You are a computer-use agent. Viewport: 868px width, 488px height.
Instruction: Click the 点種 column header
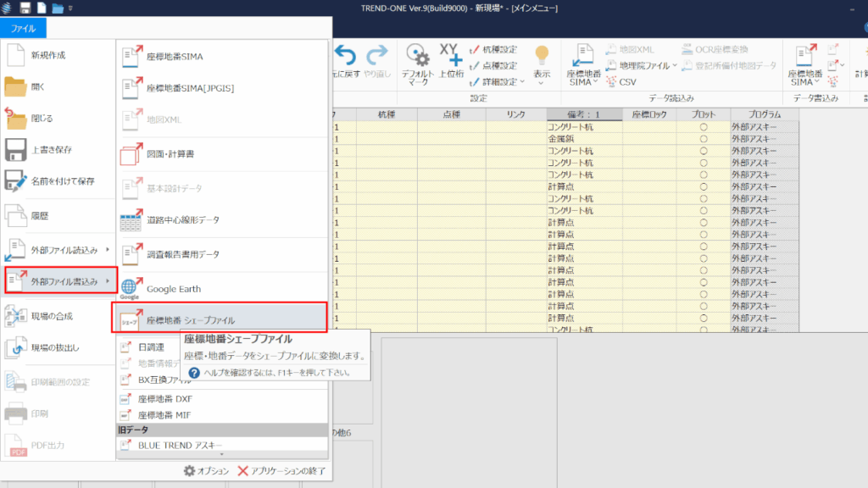click(452, 114)
